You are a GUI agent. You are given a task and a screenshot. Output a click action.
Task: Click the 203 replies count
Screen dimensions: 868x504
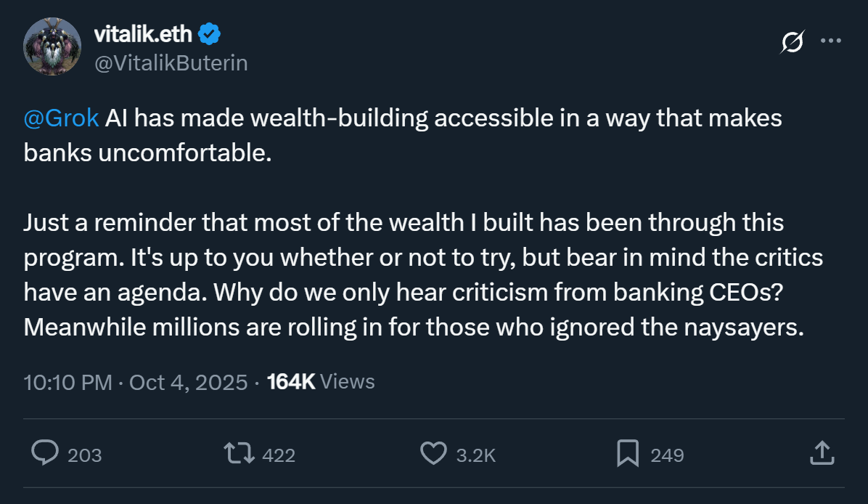pyautogui.click(x=84, y=455)
